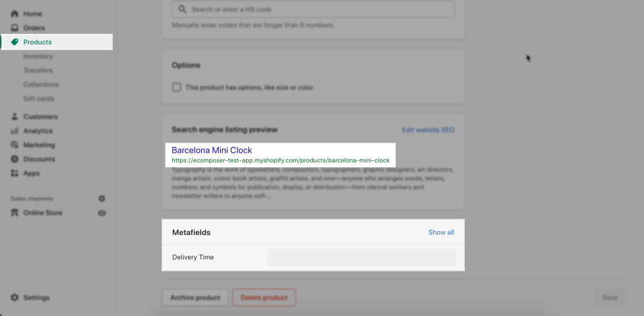Show all metafields
The image size is (644, 316).
[x=441, y=232]
